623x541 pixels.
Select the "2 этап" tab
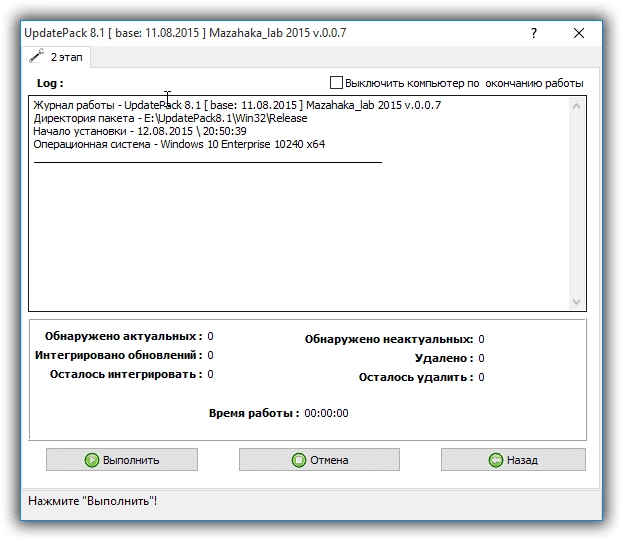(x=56, y=57)
